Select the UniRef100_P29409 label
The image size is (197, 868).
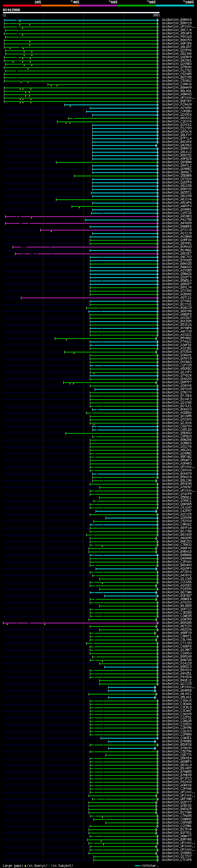177,104
